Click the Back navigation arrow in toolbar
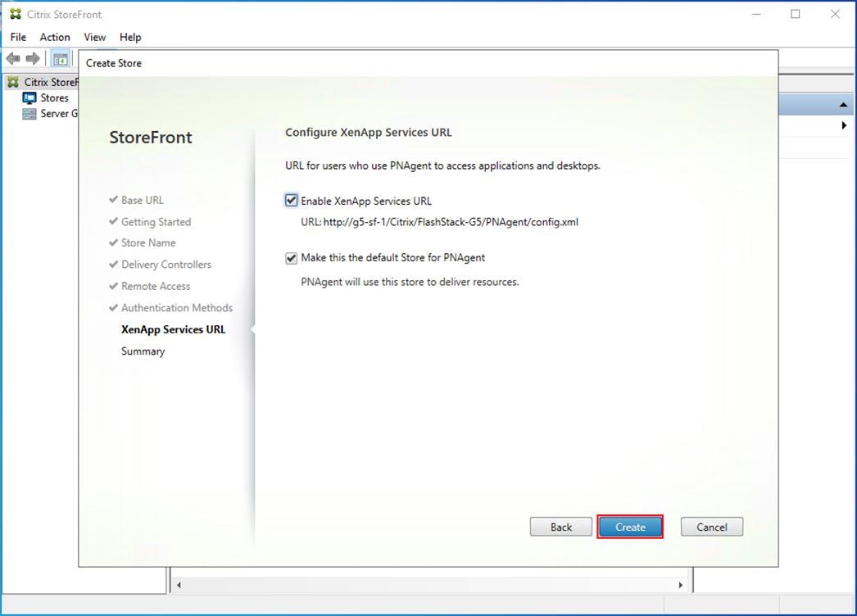This screenshot has height=616, width=857. 13,58
